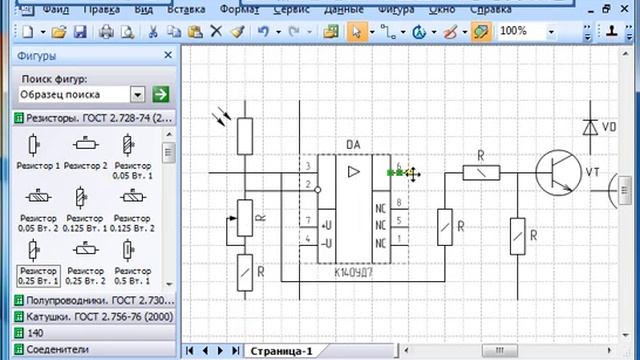Select the Text tool icon

(419, 31)
